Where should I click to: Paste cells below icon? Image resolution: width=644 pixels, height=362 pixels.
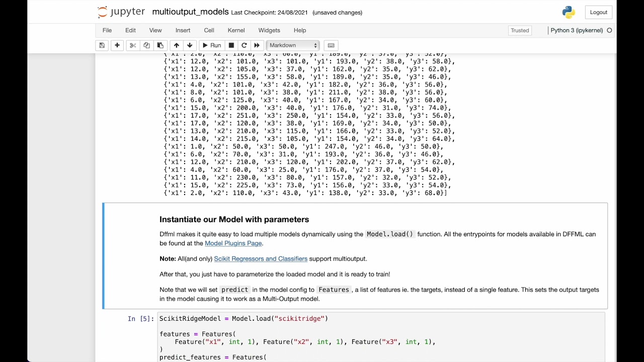pyautogui.click(x=160, y=45)
